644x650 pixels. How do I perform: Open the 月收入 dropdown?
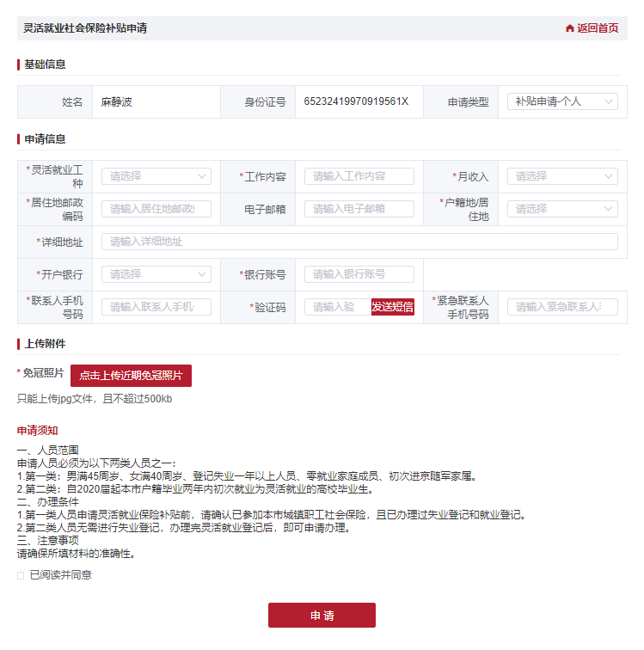(x=562, y=176)
